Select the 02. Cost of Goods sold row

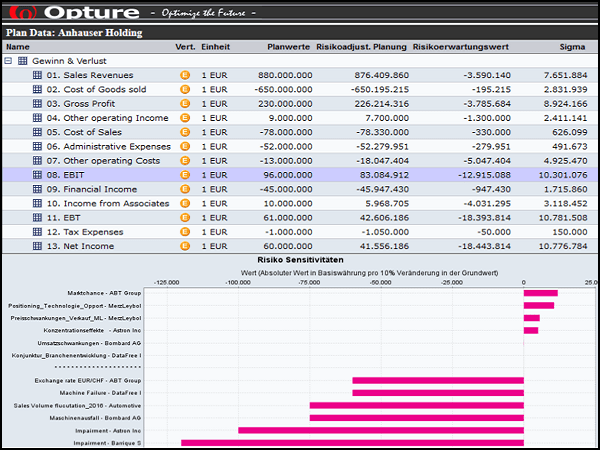click(x=96, y=90)
